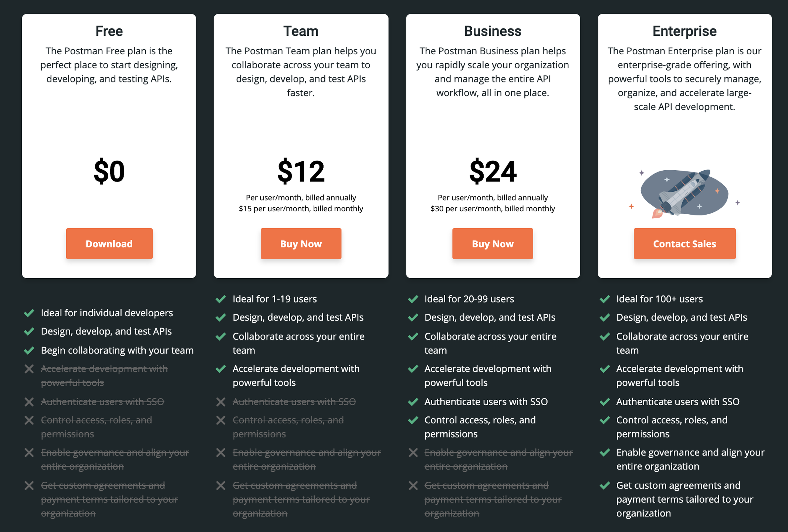Screen dimensions: 788x532
Task: Click X icon beside Business custom agreements feature
Action: click(x=413, y=485)
